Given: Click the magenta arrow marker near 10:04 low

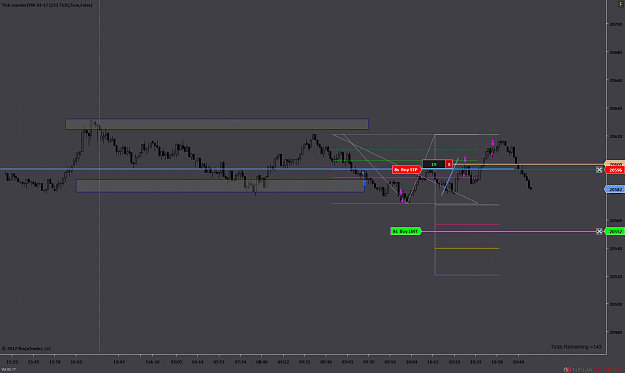Looking at the screenshot, I should pos(401,192).
